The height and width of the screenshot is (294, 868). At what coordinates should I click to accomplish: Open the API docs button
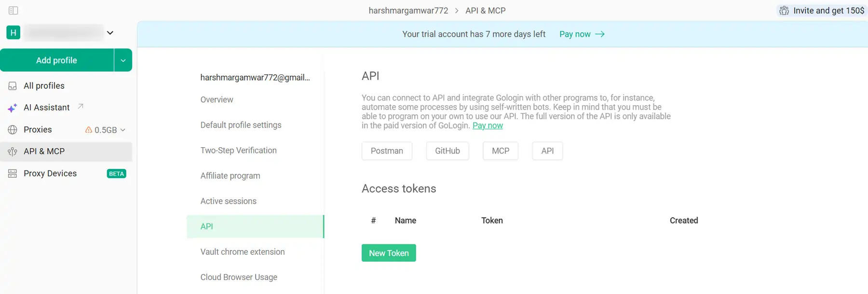(x=547, y=151)
